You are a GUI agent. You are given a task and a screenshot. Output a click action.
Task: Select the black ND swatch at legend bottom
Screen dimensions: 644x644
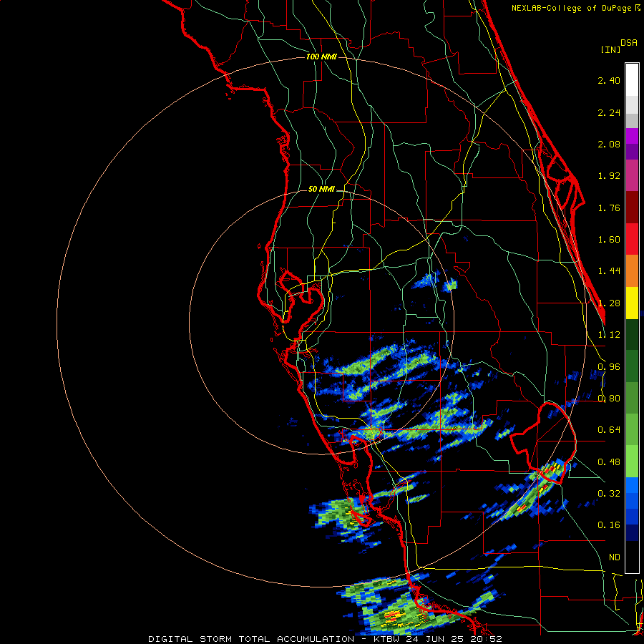[x=632, y=557]
